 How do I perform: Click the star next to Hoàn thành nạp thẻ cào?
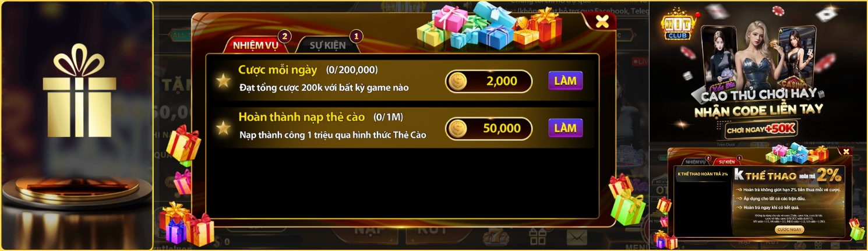click(x=223, y=128)
